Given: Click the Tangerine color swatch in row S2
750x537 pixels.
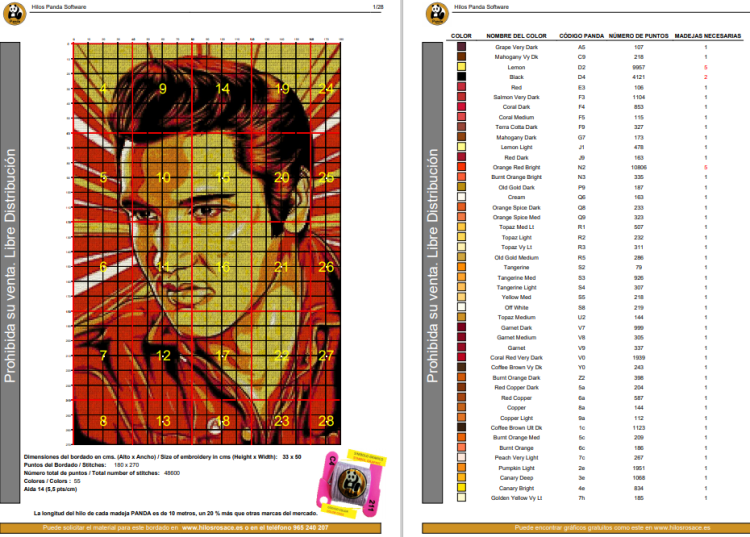Looking at the screenshot, I should [x=461, y=267].
